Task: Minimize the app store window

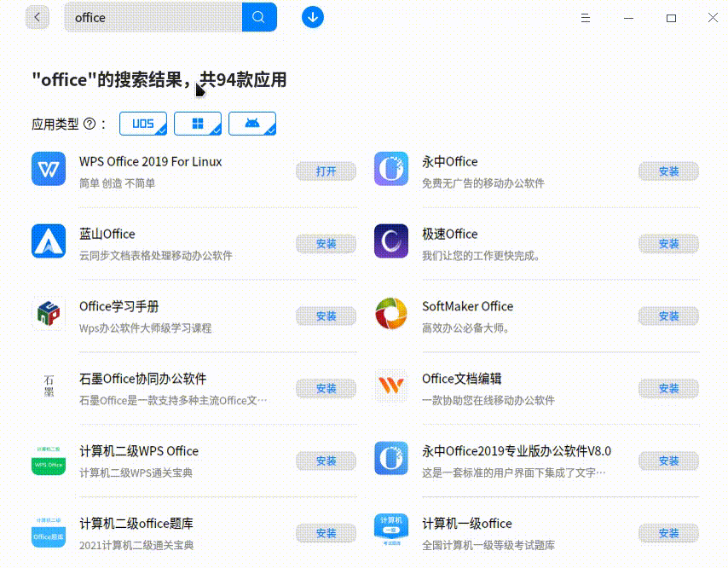Action: pyautogui.click(x=628, y=18)
